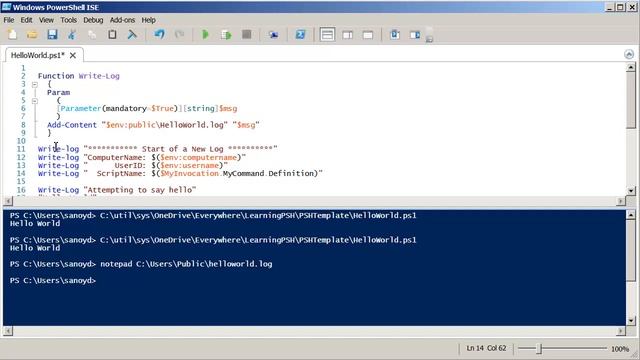The width and height of the screenshot is (640, 360).
Task: Click 'notepad C:\Users\Public\helloworld.log' console line
Action: (x=186, y=264)
